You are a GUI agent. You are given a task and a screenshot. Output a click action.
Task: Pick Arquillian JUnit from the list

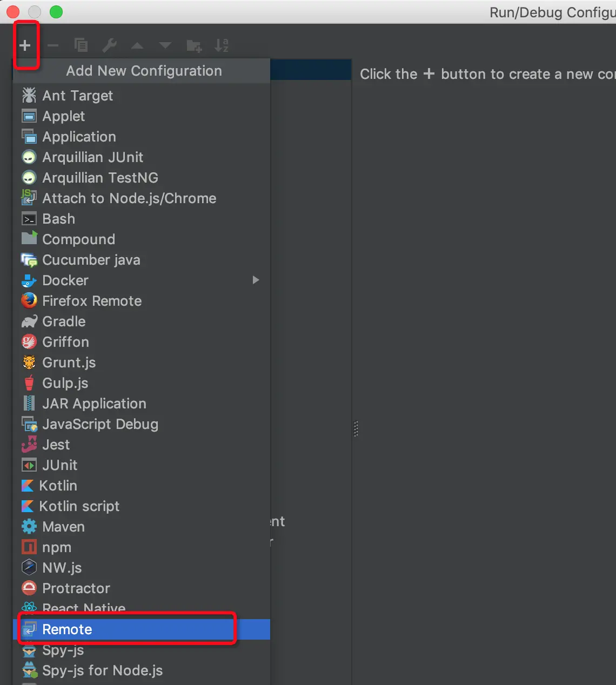coord(142,157)
